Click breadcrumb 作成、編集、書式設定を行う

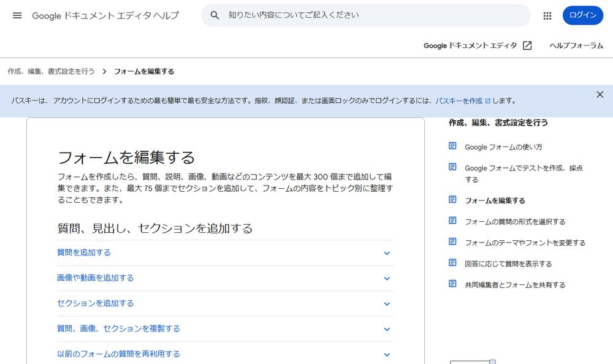coord(51,72)
